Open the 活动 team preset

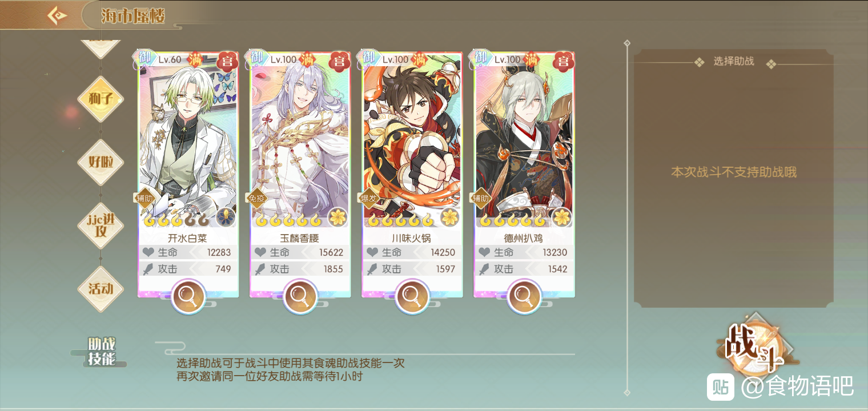click(x=101, y=289)
